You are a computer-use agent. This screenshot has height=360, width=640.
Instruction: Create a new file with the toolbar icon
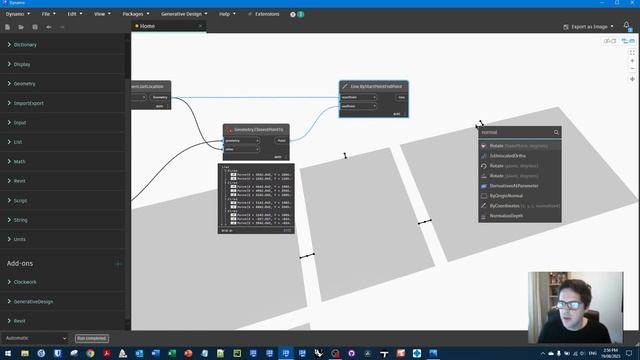tap(7, 27)
